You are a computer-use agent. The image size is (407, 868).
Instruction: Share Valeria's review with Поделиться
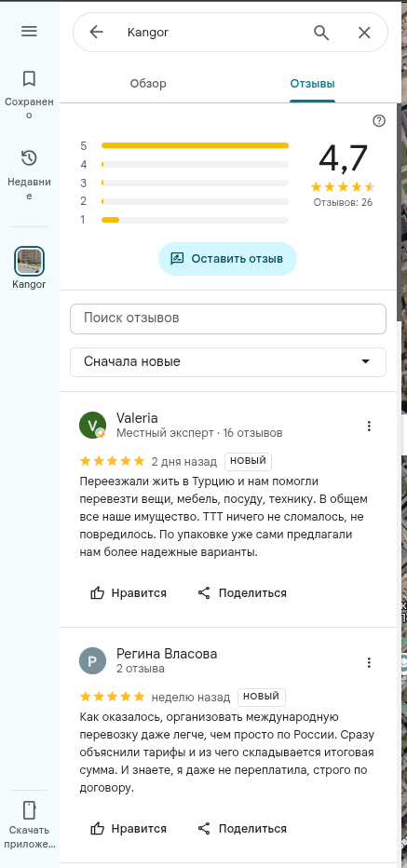(x=242, y=593)
